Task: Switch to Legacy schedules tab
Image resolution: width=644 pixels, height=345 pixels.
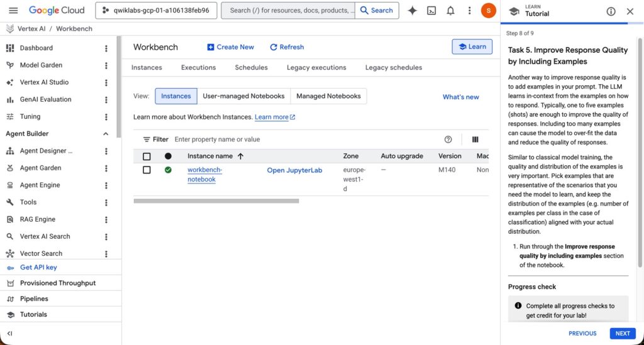Action: coord(394,68)
